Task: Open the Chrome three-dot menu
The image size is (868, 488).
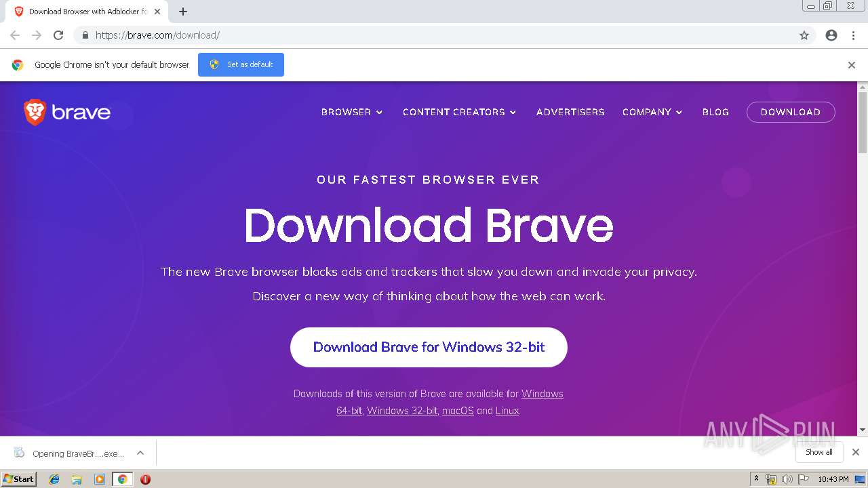Action: 853,35
